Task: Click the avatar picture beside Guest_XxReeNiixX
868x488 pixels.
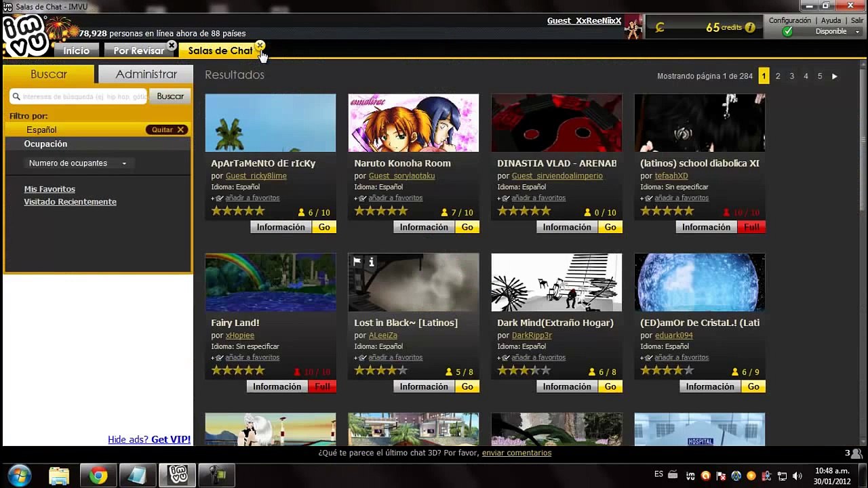Action: (x=633, y=27)
